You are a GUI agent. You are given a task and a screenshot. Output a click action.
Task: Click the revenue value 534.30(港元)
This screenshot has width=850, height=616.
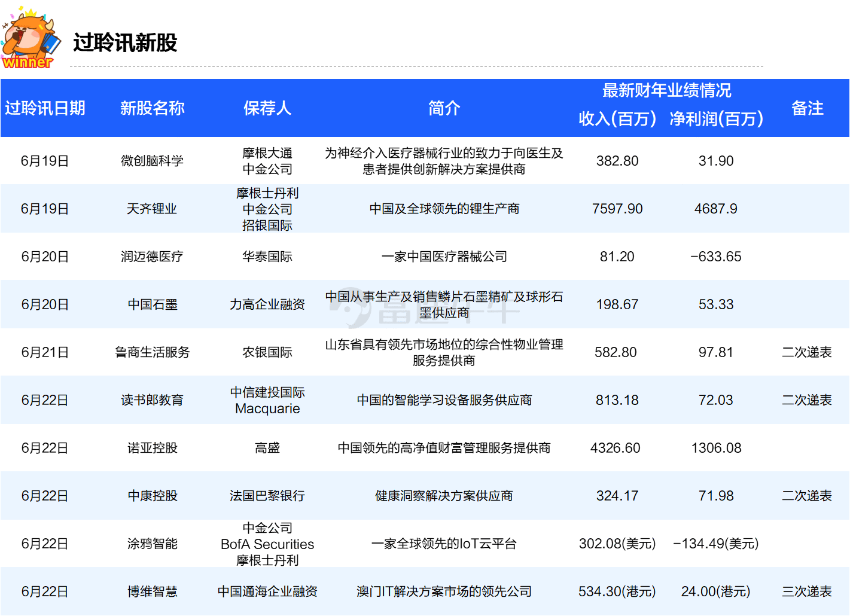617,591
